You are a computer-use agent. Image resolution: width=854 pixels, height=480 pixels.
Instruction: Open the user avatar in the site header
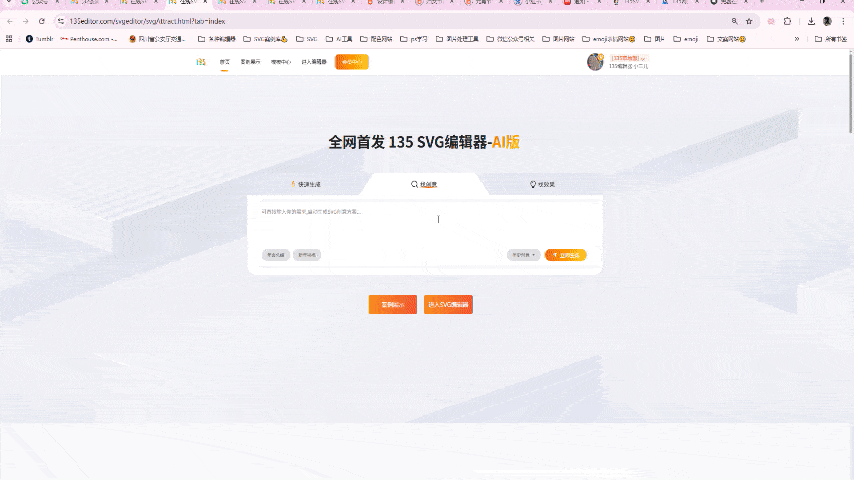point(595,62)
